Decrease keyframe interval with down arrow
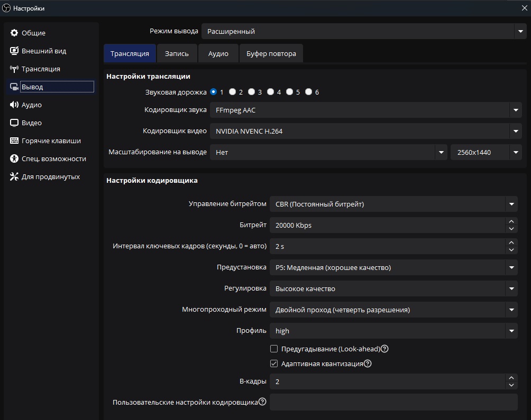 point(511,250)
